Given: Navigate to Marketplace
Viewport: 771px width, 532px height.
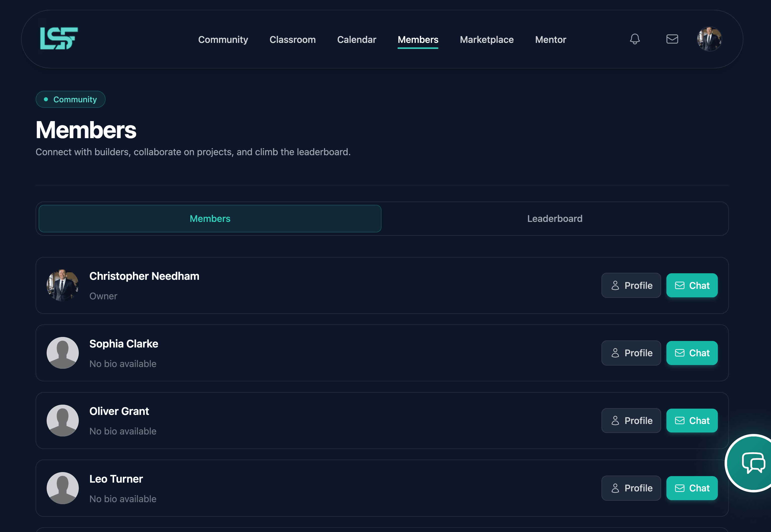Looking at the screenshot, I should (487, 40).
